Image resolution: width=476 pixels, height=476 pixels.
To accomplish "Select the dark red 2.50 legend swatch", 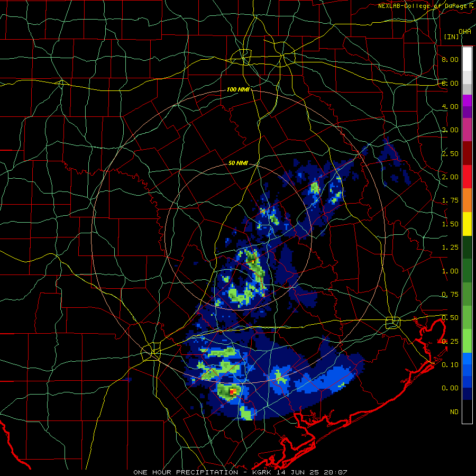I will click(x=467, y=153).
